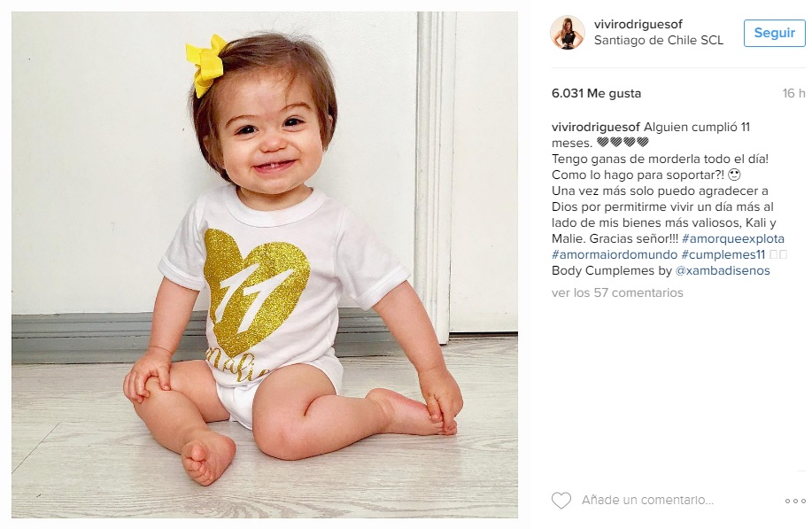Follow the account with the Seguir button

tap(774, 33)
